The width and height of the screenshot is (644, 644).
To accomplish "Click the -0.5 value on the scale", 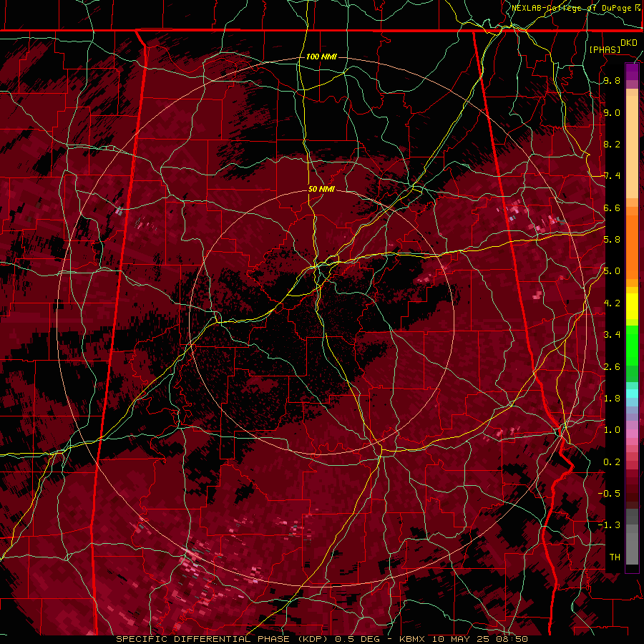I will point(609,493).
